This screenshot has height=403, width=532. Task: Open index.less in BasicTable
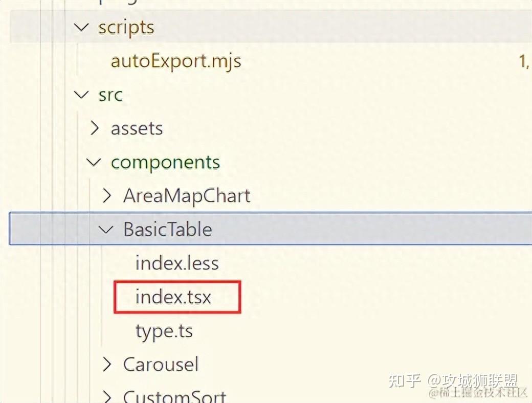pyautogui.click(x=177, y=263)
